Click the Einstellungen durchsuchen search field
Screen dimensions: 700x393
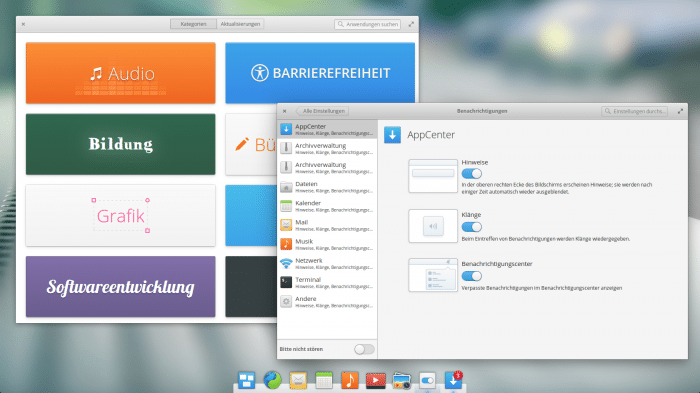(634, 111)
